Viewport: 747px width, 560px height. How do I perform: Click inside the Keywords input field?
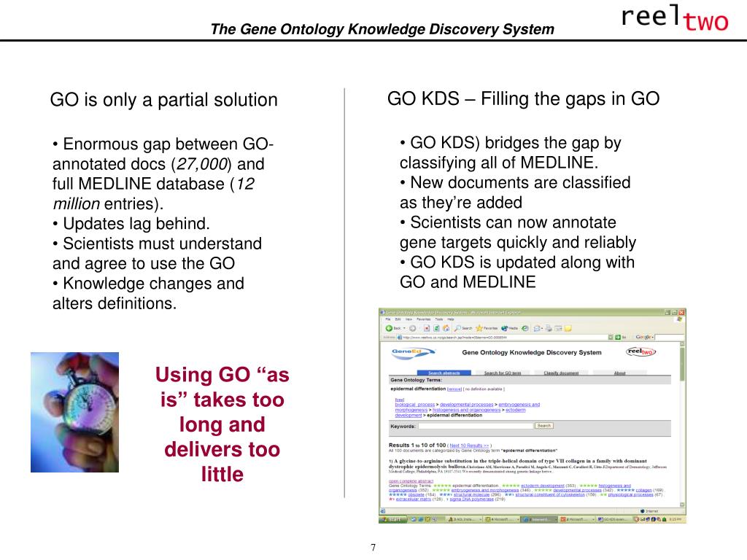point(476,426)
